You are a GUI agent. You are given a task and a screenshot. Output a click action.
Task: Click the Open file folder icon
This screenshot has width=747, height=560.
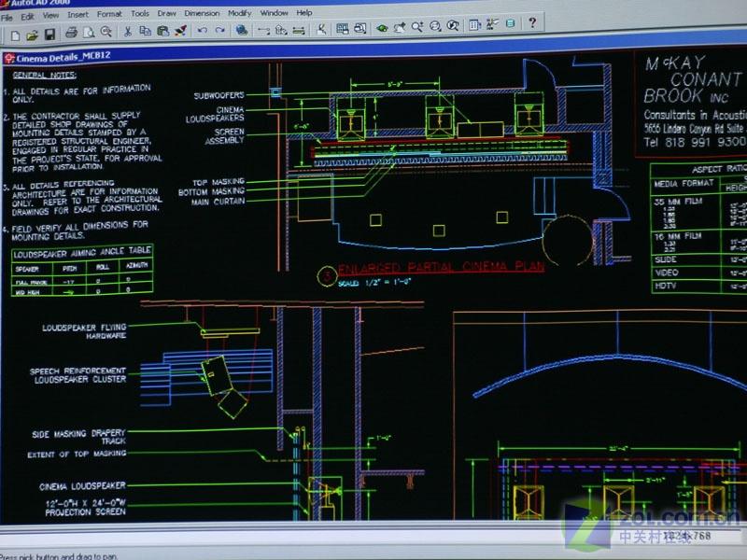(x=33, y=35)
